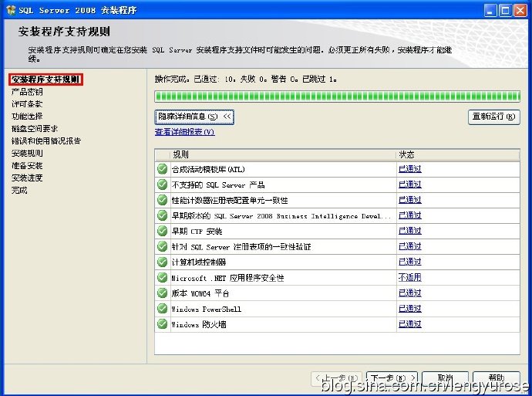The image size is (532, 396).
Task: Click green check icon for 合成活动模板库(ATL)
Action: pyautogui.click(x=163, y=169)
